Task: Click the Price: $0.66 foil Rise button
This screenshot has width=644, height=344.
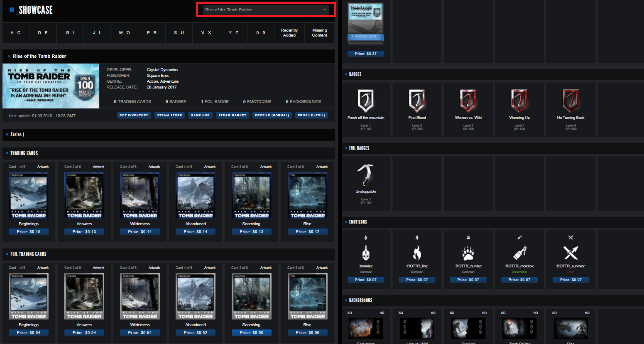Action: [307, 333]
